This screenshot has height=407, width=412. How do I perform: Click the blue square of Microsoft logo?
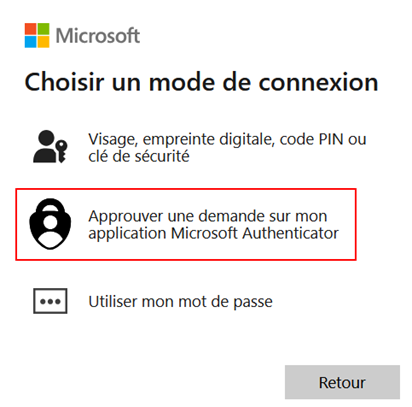point(31,42)
